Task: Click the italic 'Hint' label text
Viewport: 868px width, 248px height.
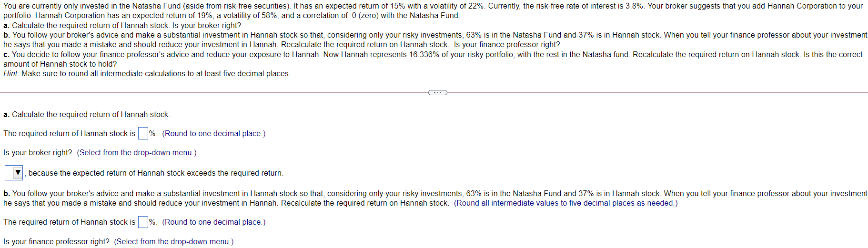Action: (10, 74)
